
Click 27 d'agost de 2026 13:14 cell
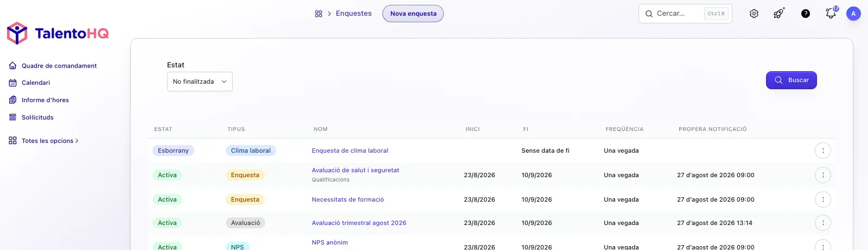coord(714,223)
